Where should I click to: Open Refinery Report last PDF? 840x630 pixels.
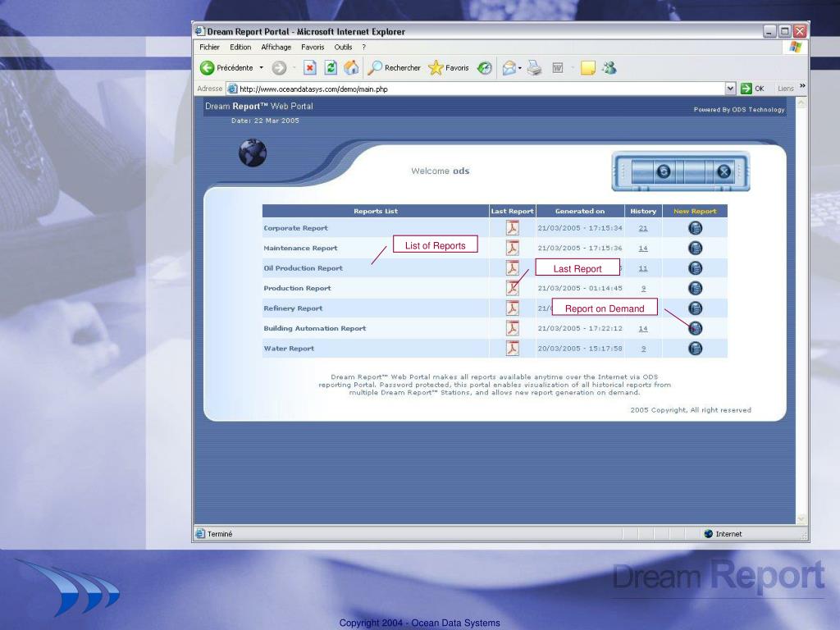(513, 308)
